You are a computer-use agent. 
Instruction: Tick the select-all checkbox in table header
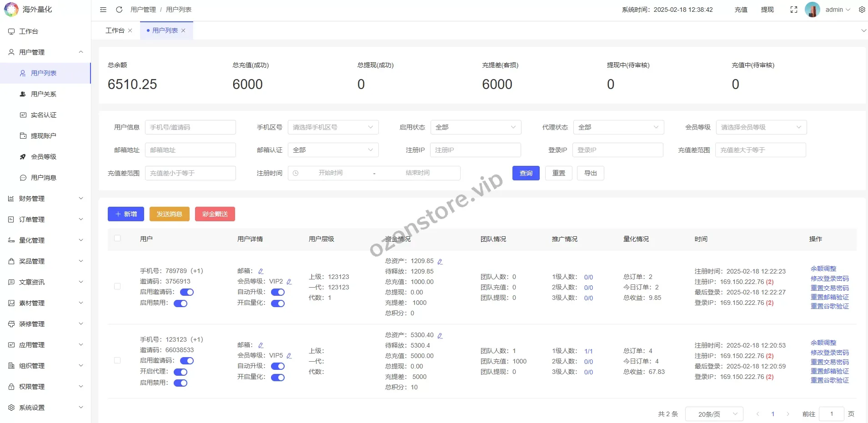click(117, 239)
